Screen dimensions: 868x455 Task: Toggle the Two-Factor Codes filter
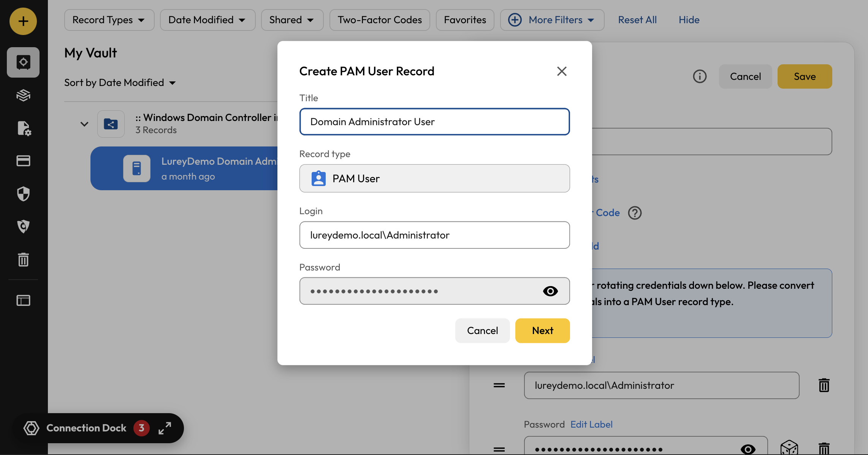(x=379, y=20)
